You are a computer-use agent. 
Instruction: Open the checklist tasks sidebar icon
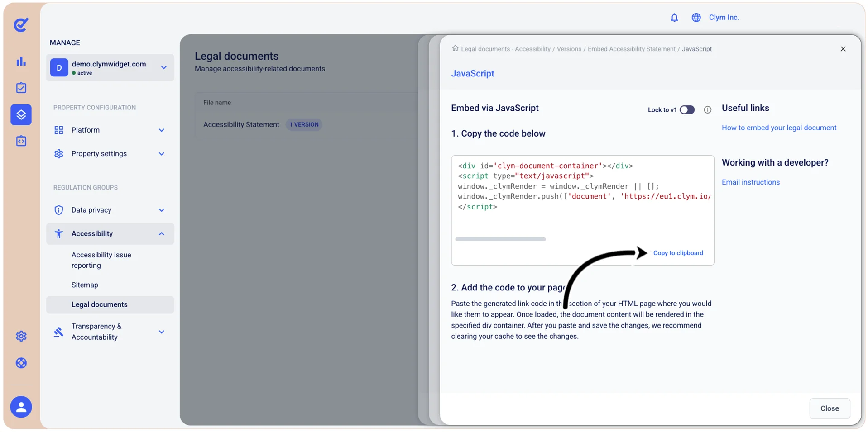[21, 88]
